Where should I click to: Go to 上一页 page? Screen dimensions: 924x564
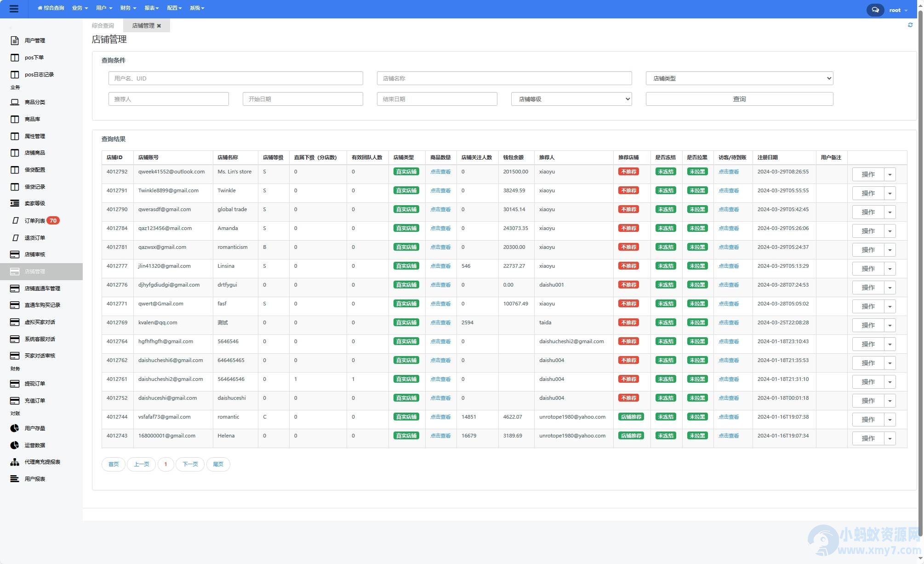[x=141, y=464]
